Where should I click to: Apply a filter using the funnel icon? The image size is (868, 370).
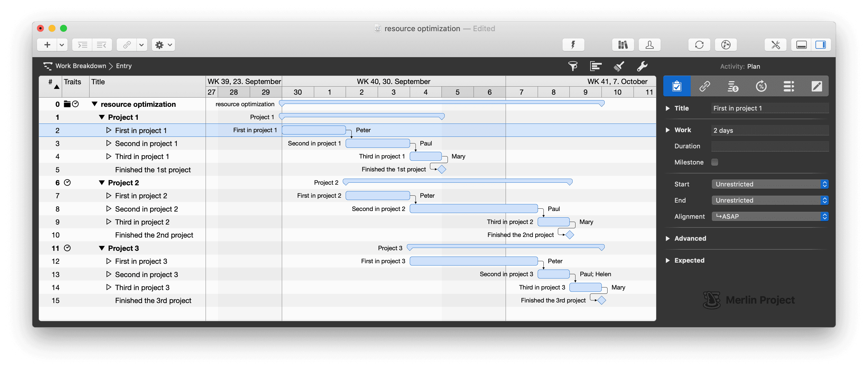[573, 66]
